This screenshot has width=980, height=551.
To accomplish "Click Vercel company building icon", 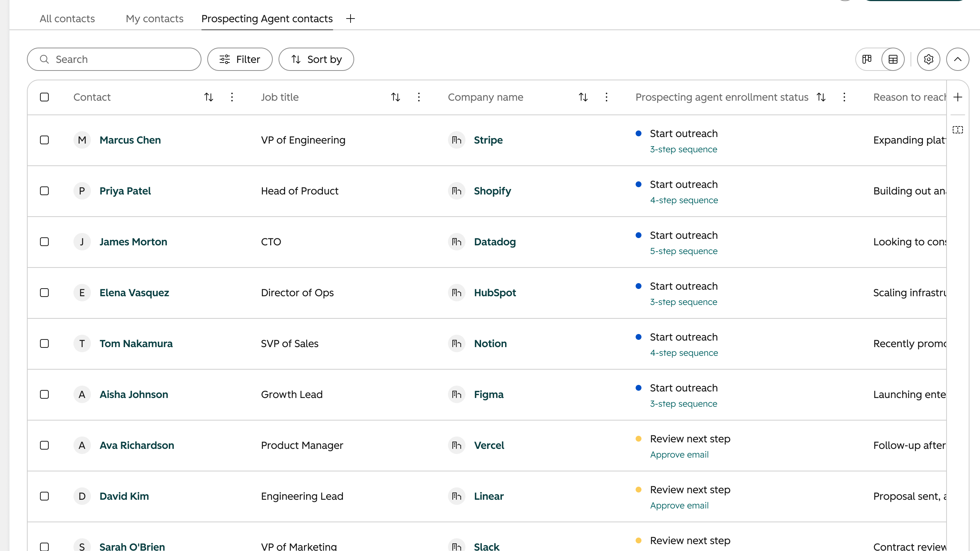I will tap(456, 446).
